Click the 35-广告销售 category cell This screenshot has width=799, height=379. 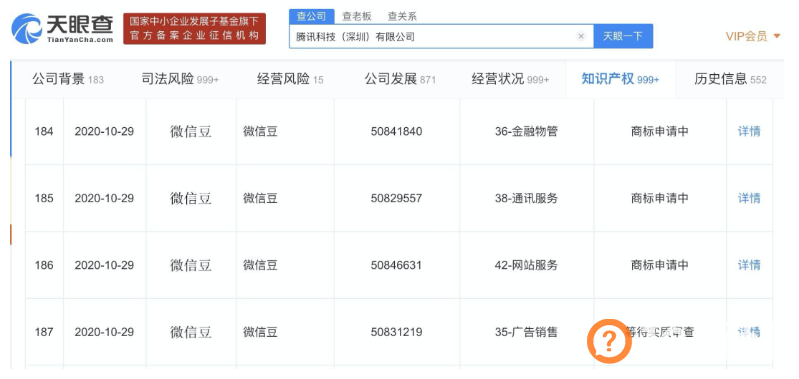click(526, 332)
